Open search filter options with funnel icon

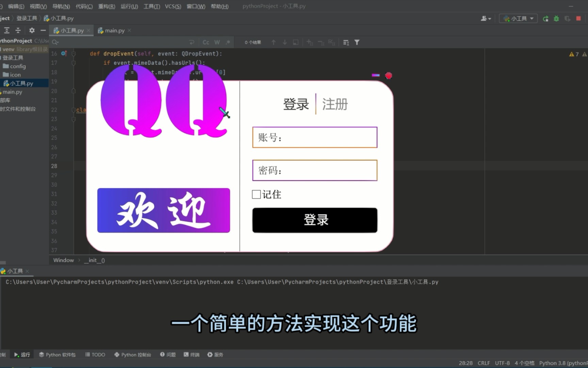(357, 42)
